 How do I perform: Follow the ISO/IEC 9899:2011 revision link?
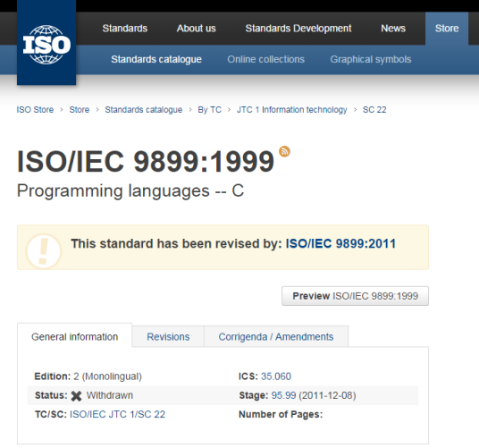click(x=340, y=243)
